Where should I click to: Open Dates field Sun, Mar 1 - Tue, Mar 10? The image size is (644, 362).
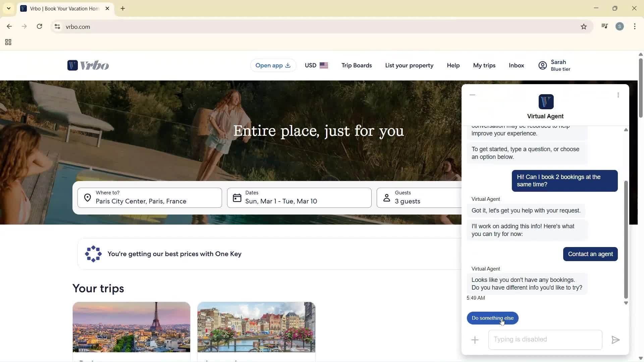tap(299, 198)
